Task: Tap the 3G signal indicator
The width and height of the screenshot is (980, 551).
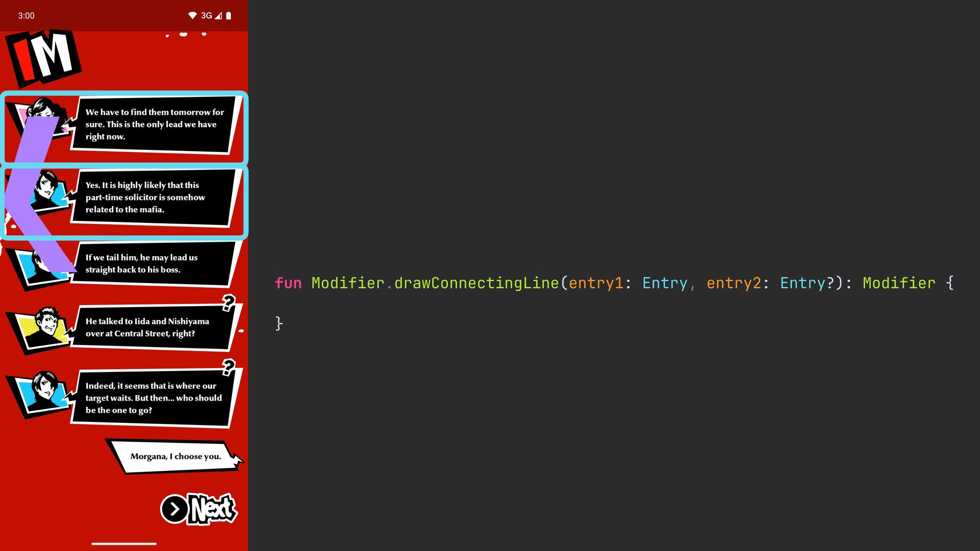Action: click(206, 16)
